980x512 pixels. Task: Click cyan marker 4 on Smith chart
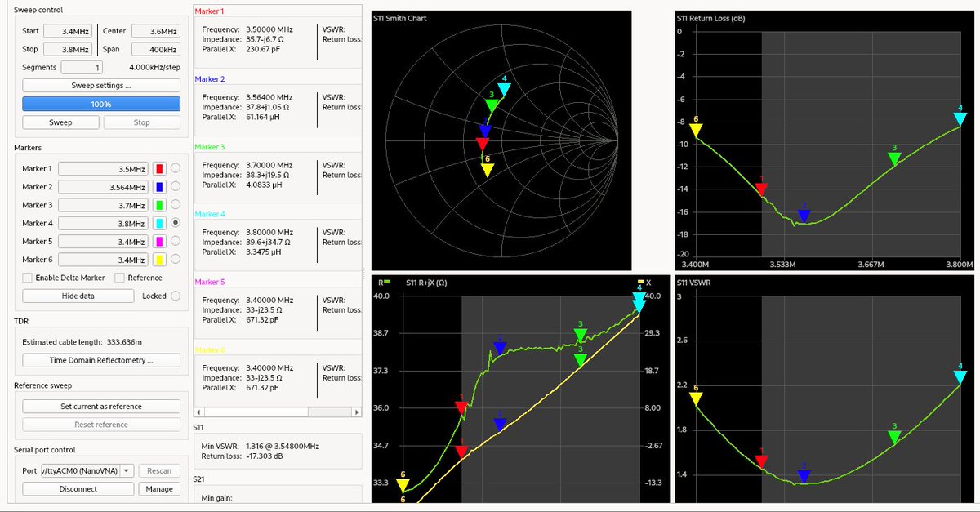point(503,90)
